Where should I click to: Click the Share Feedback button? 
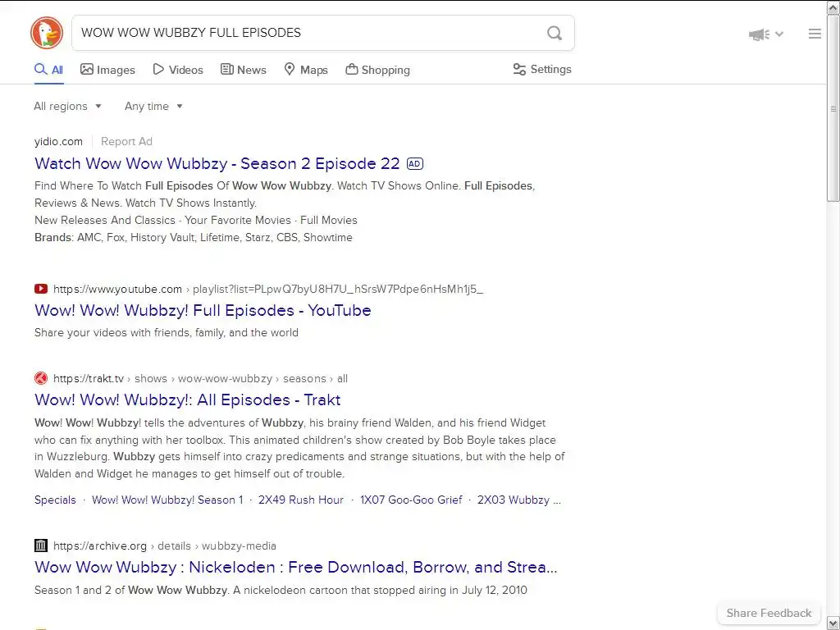[x=769, y=613]
